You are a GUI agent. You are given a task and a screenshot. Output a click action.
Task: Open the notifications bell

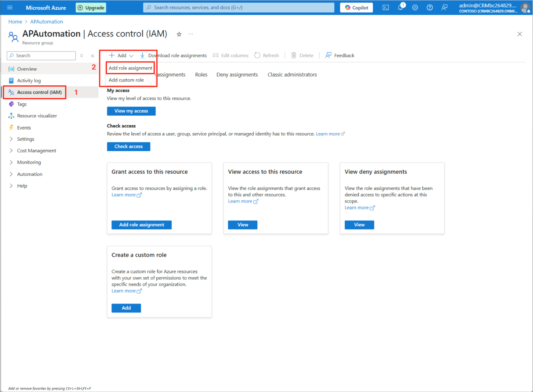[400, 7]
